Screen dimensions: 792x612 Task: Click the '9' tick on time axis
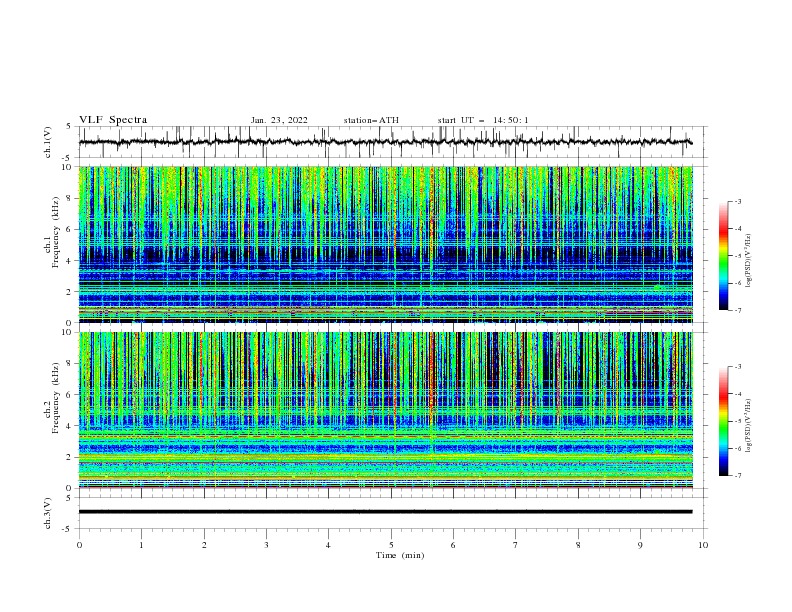pyautogui.click(x=640, y=545)
